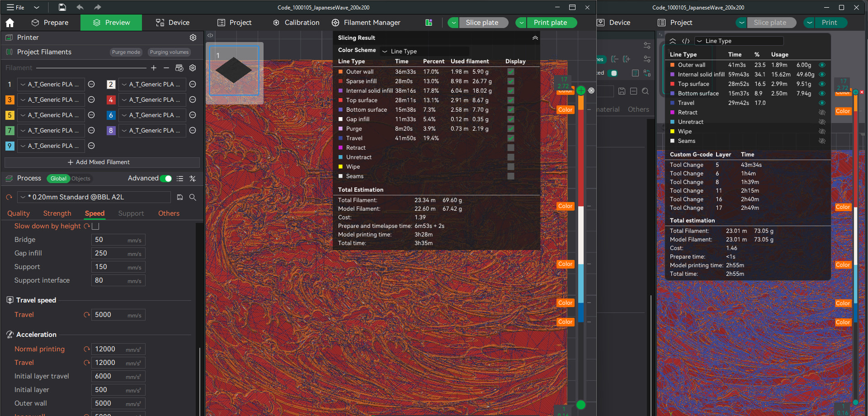868x416 pixels.
Task: Collapse the Slicing Result panel
Action: 535,38
